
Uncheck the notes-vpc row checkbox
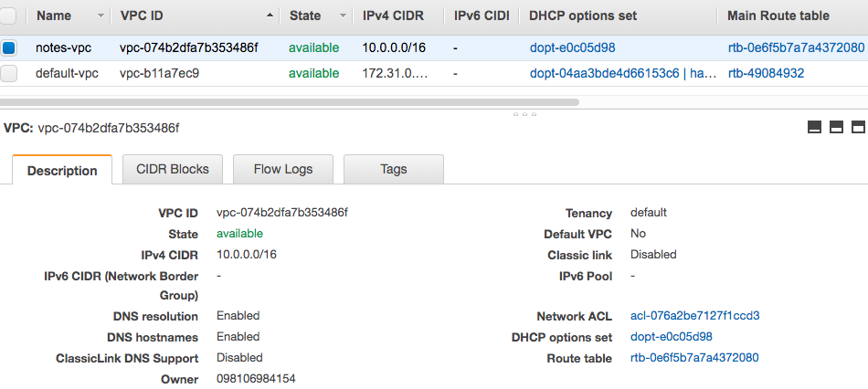[9, 47]
